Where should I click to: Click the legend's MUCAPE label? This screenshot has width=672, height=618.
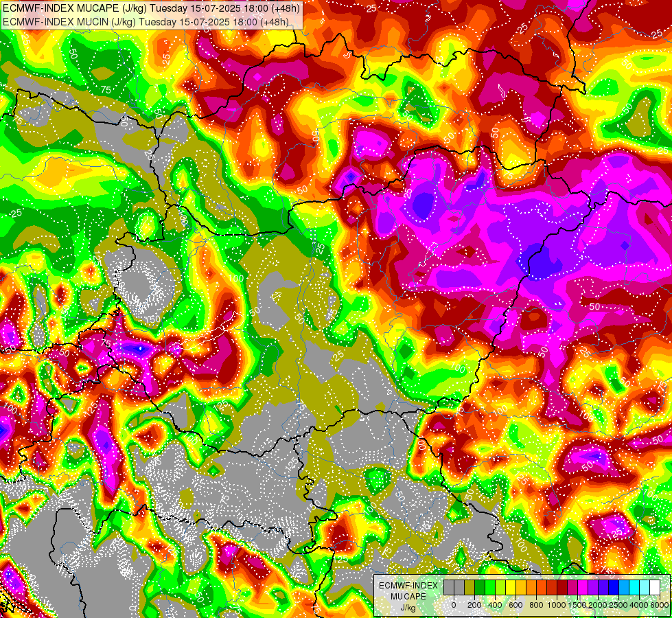[x=408, y=597]
